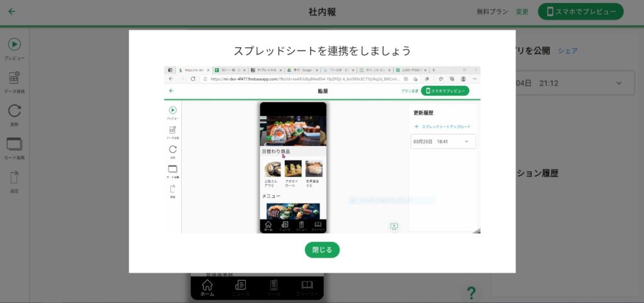Click the green question mark help icon
This screenshot has height=303, width=644.
point(470,292)
